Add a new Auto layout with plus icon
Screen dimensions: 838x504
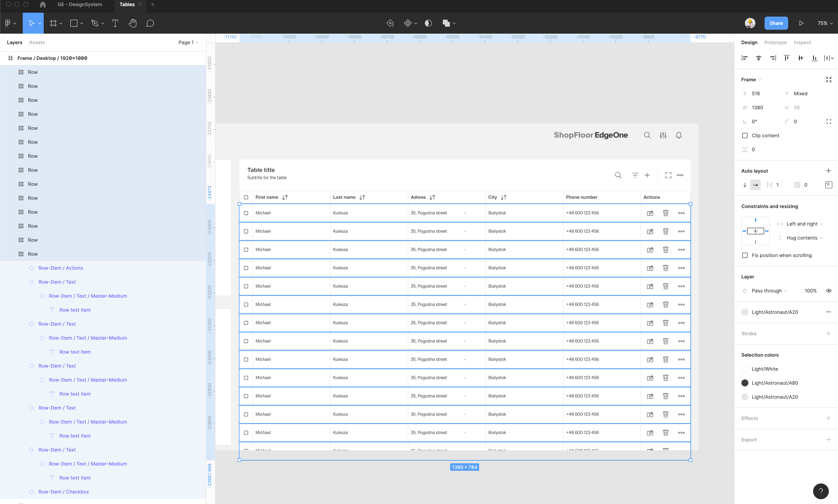tap(828, 171)
